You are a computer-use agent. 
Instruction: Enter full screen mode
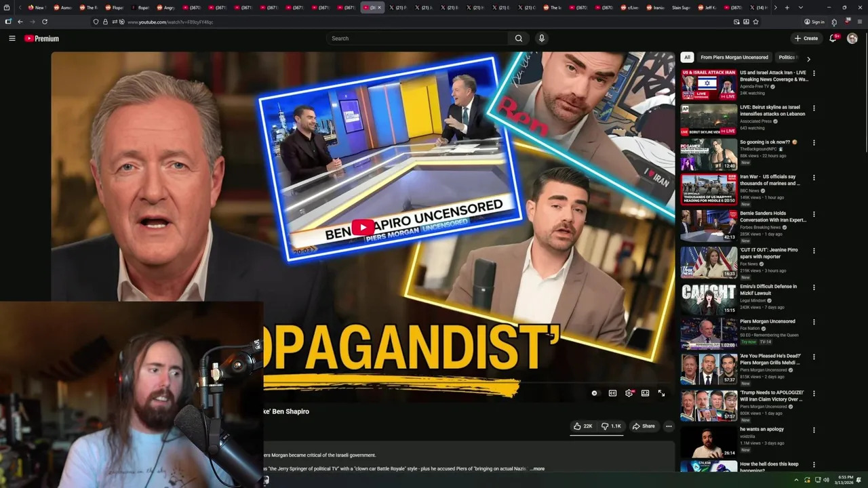point(661,393)
